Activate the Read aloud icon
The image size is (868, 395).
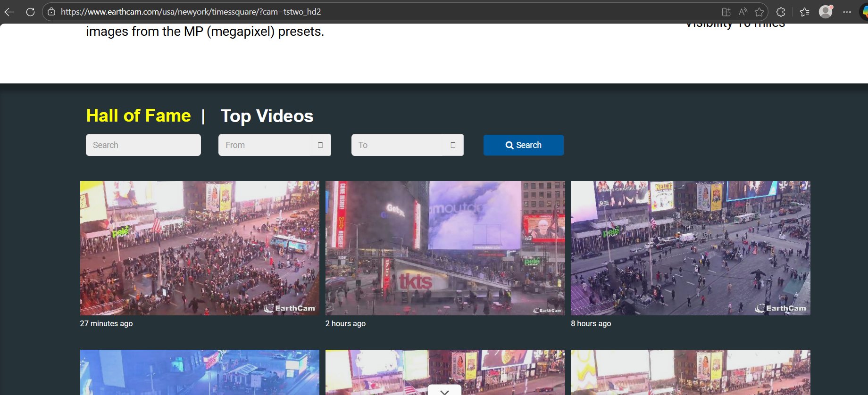pos(743,12)
